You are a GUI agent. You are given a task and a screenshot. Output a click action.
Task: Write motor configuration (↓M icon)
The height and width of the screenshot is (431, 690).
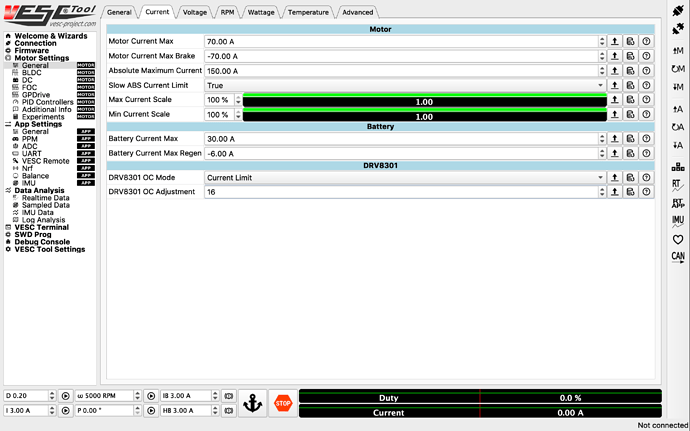tap(678, 87)
